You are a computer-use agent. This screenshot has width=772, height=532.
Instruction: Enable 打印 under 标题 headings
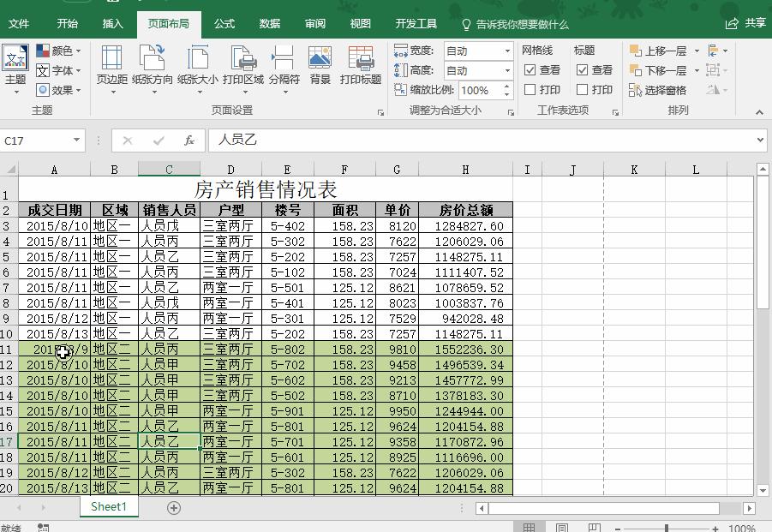583,87
